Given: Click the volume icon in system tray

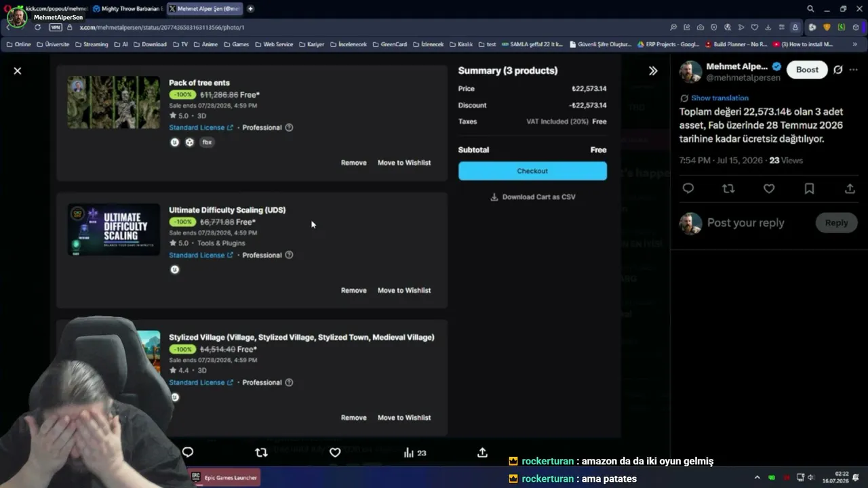Looking at the screenshot, I should pos(811,477).
